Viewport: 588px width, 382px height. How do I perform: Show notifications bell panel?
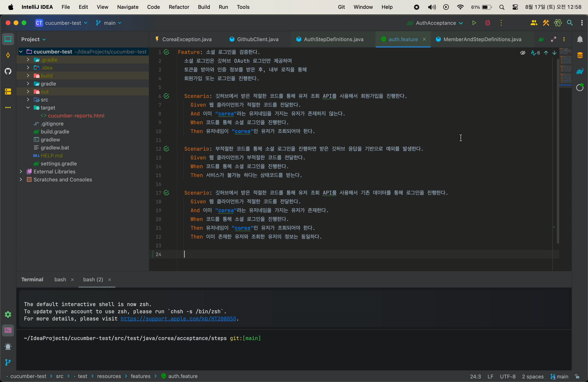coord(580,40)
